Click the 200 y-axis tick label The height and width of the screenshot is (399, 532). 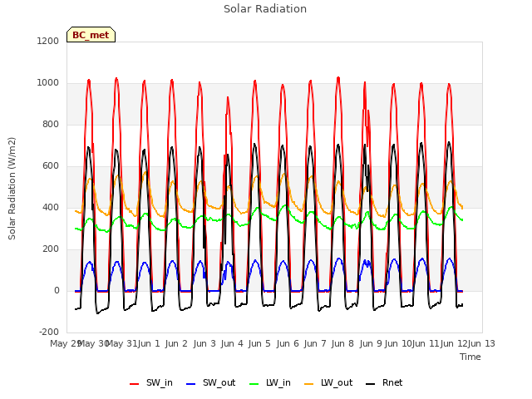click(x=51, y=249)
